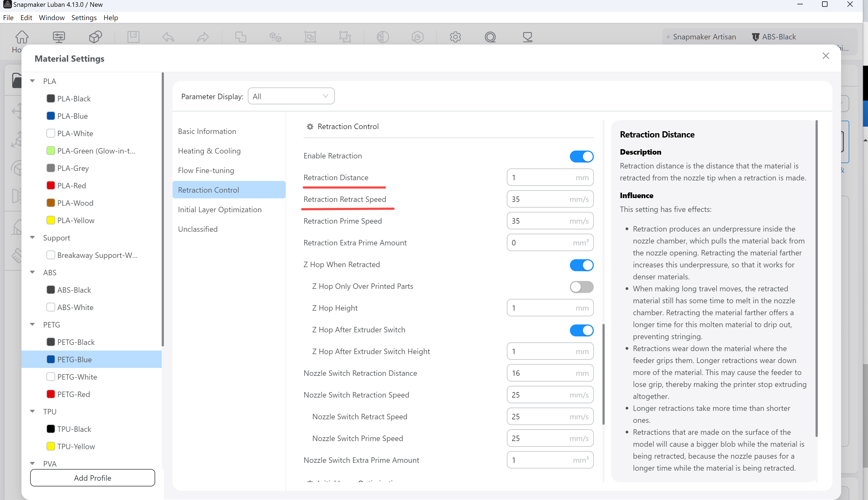Scroll down the material settings list
Image resolution: width=868 pixels, height=500 pixels.
coord(163,447)
